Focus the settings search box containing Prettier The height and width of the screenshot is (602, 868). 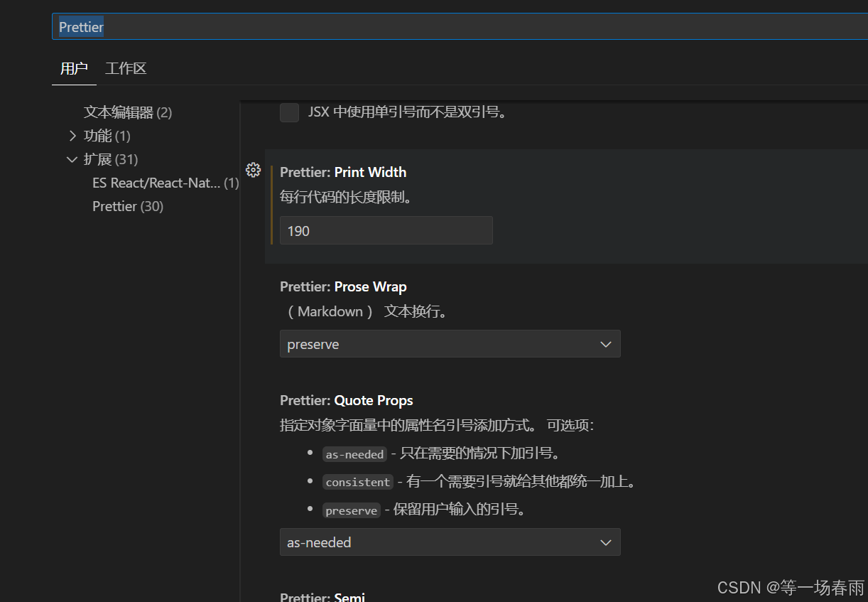[460, 27]
